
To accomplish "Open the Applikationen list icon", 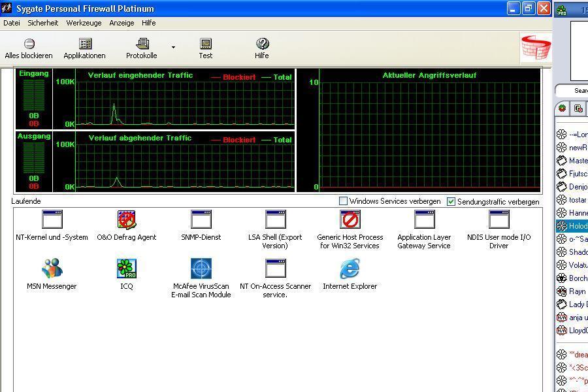I will click(x=85, y=44).
